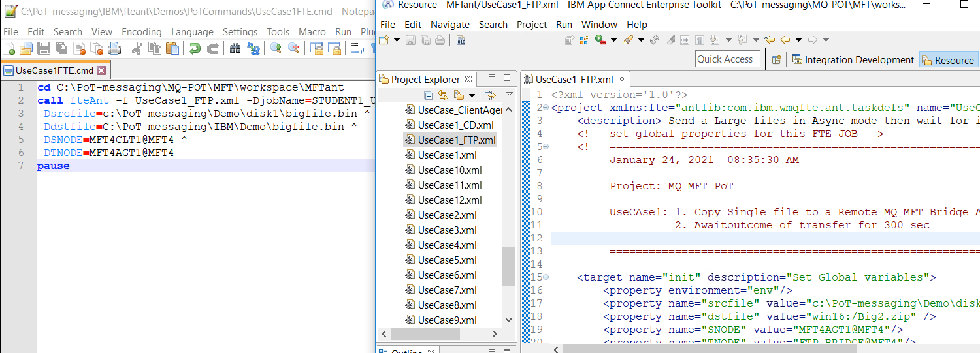Open Notepad++ Encoding menu
Image resolution: width=980 pixels, height=353 pixels.
(142, 31)
